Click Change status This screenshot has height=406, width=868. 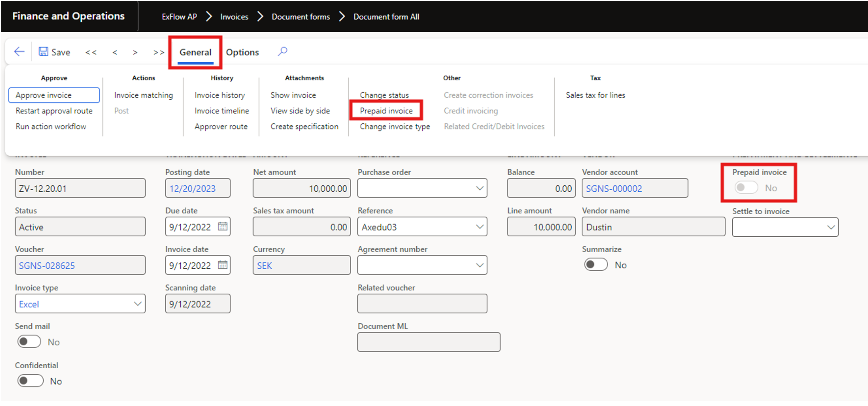tap(384, 95)
